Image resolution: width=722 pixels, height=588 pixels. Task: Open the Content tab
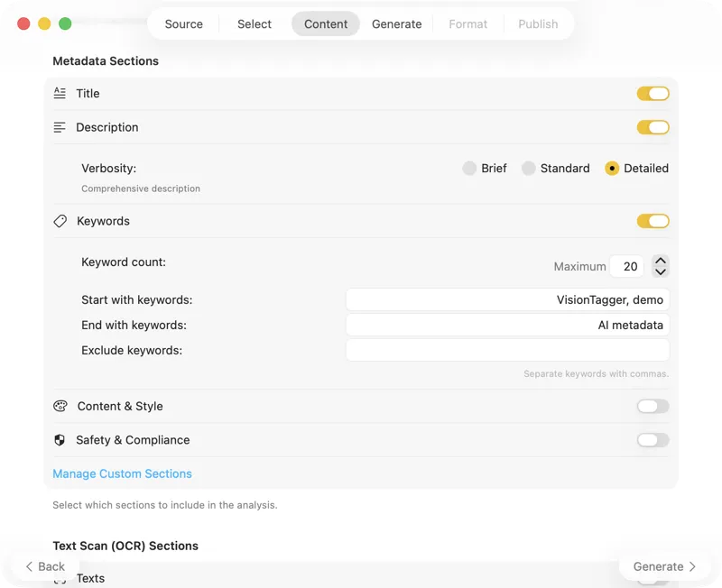[326, 24]
